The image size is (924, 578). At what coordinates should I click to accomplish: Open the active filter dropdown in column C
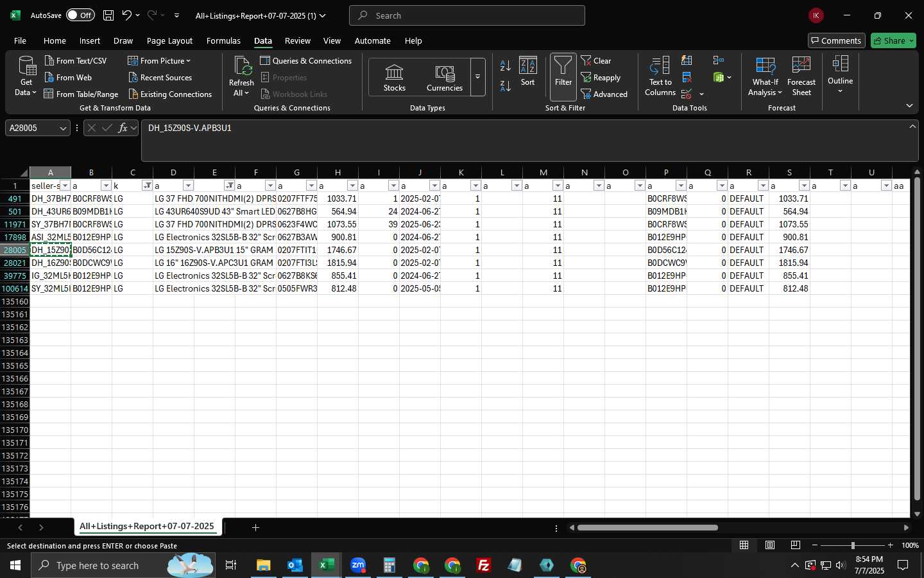(x=147, y=186)
